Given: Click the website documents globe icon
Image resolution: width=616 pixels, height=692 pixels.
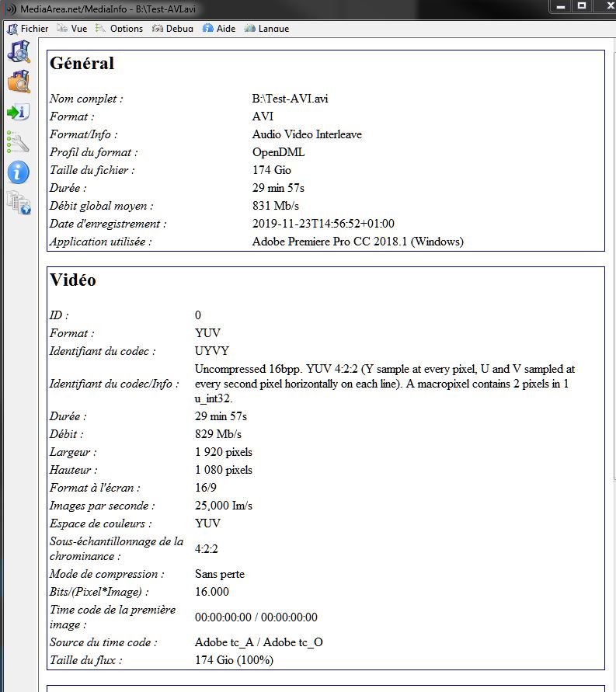Looking at the screenshot, I should (19, 203).
